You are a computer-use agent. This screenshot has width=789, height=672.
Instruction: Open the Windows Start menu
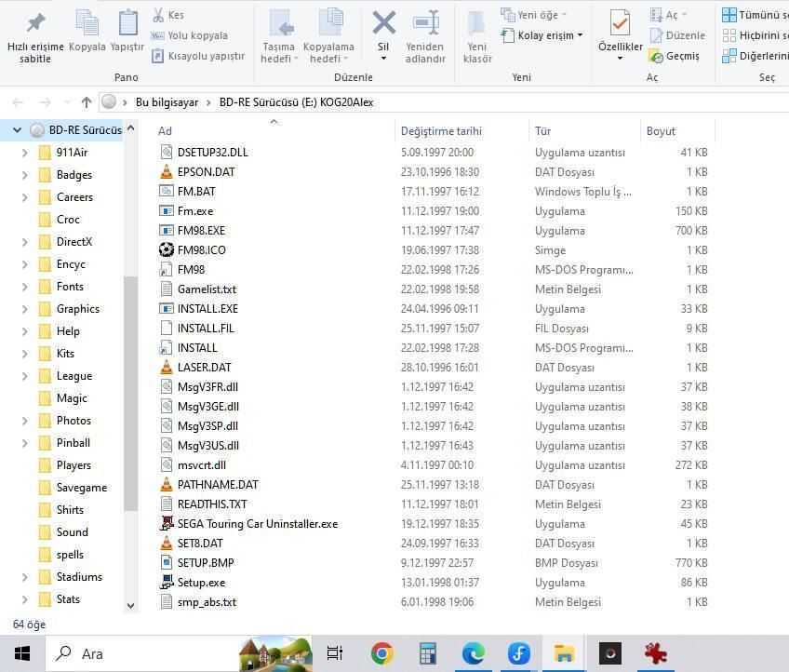(21, 654)
